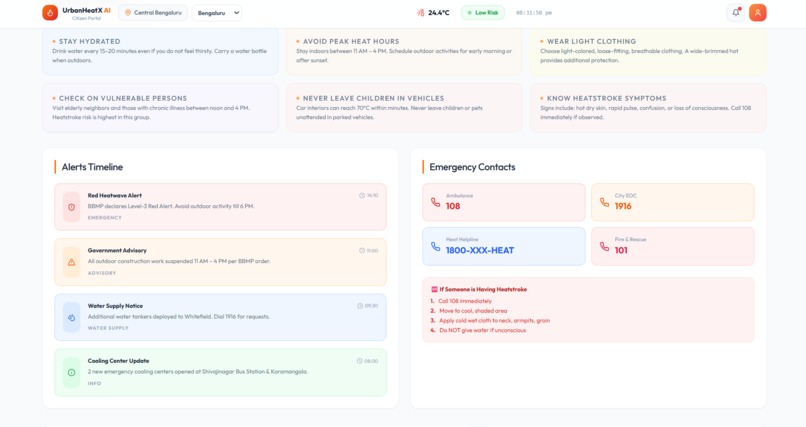Screen dimensions: 806x427
Task: Click the clock time display in header
Action: click(534, 13)
